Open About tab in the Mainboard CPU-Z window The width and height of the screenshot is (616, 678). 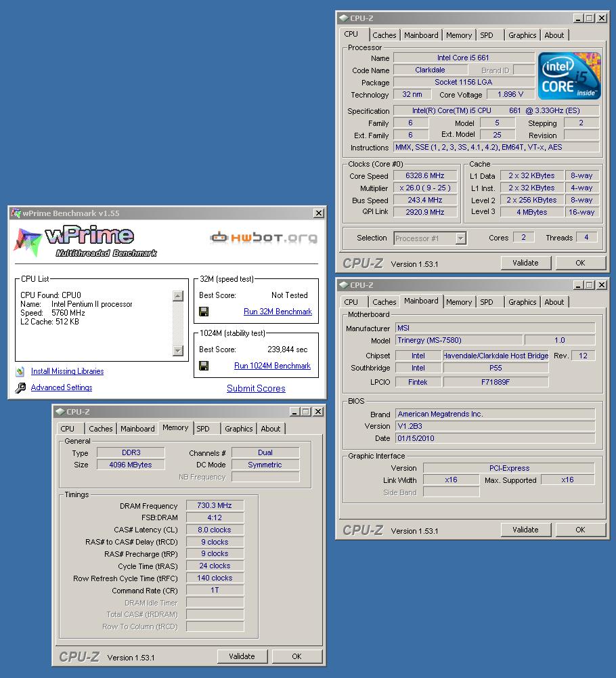pyautogui.click(x=554, y=302)
